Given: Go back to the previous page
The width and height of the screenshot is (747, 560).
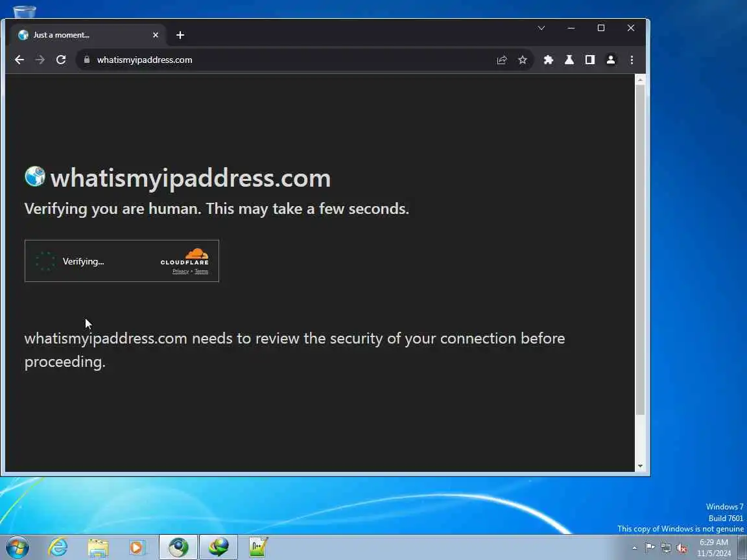Looking at the screenshot, I should click(19, 60).
